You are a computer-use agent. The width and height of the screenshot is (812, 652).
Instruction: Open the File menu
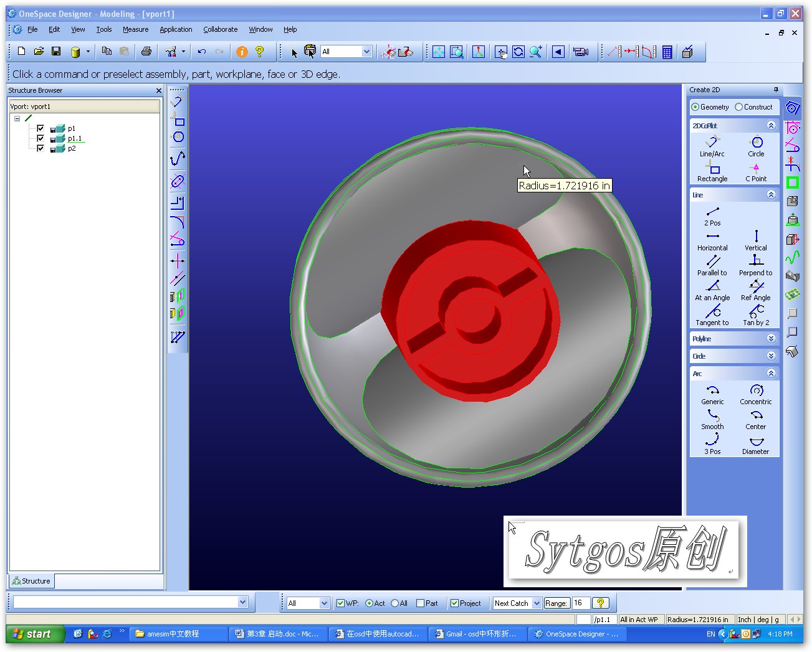pyautogui.click(x=32, y=29)
